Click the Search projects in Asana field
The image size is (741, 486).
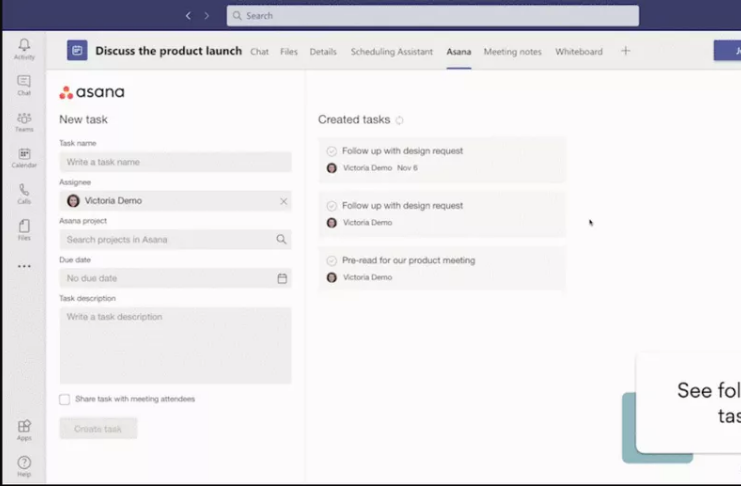(x=175, y=240)
